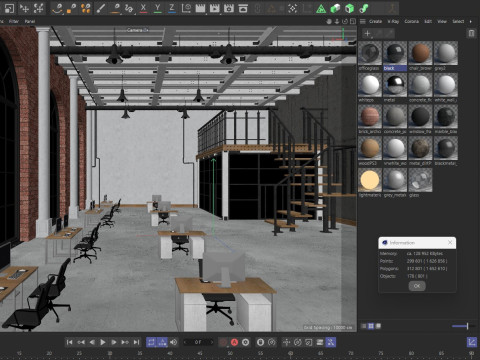Go to end of animation

point(136,342)
